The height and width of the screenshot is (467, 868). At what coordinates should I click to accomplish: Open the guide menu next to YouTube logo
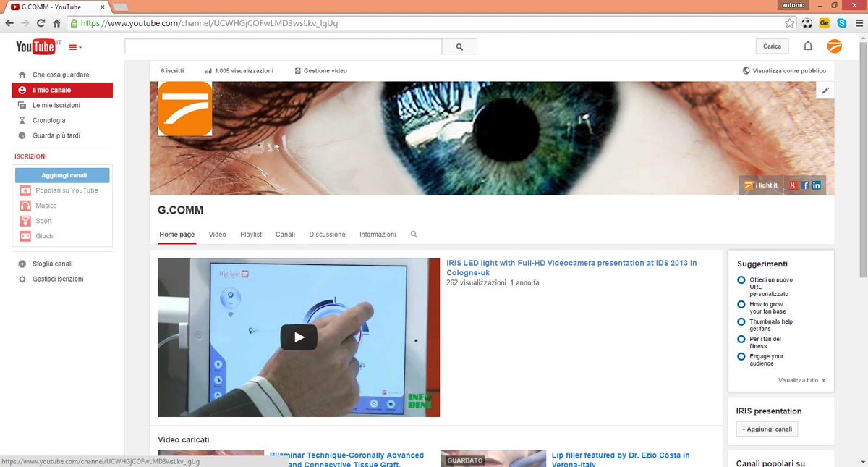[x=75, y=47]
